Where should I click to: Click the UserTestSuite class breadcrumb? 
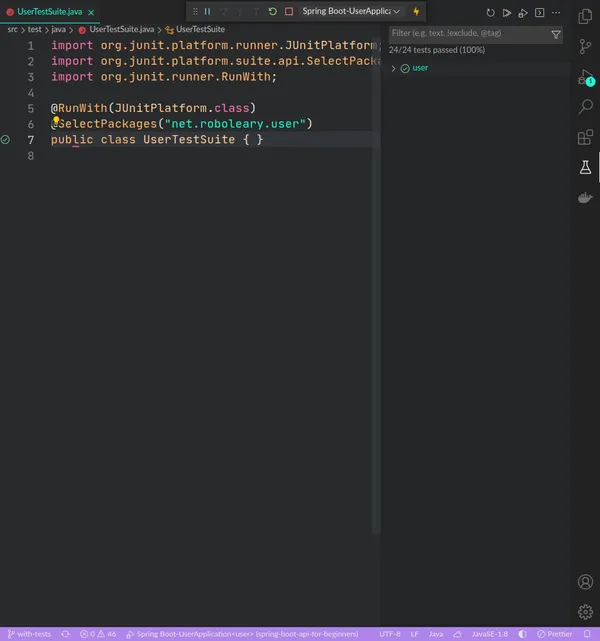[200, 29]
